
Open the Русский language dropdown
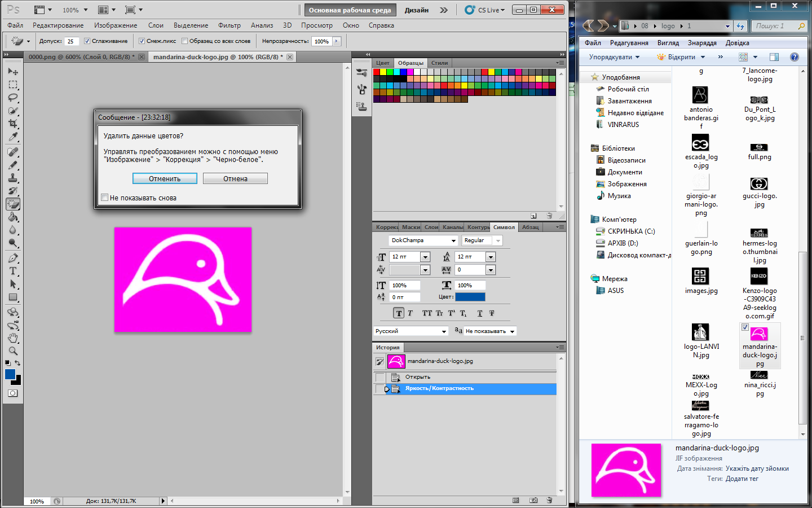[411, 331]
